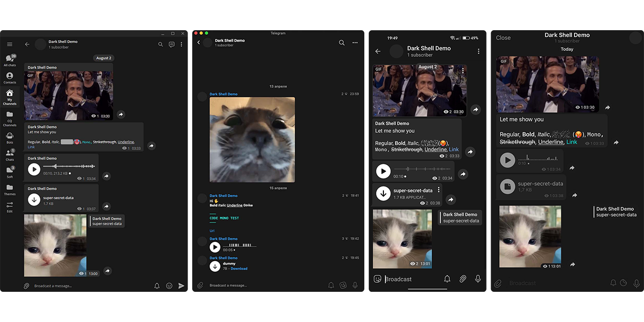Click Download link under dummy file
The width and height of the screenshot is (644, 322).
click(x=239, y=269)
